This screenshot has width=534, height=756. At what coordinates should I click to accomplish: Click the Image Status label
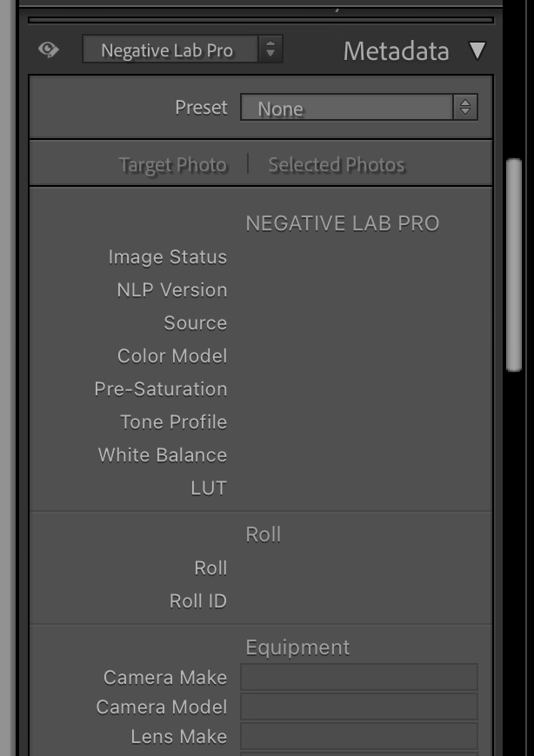coord(167,257)
